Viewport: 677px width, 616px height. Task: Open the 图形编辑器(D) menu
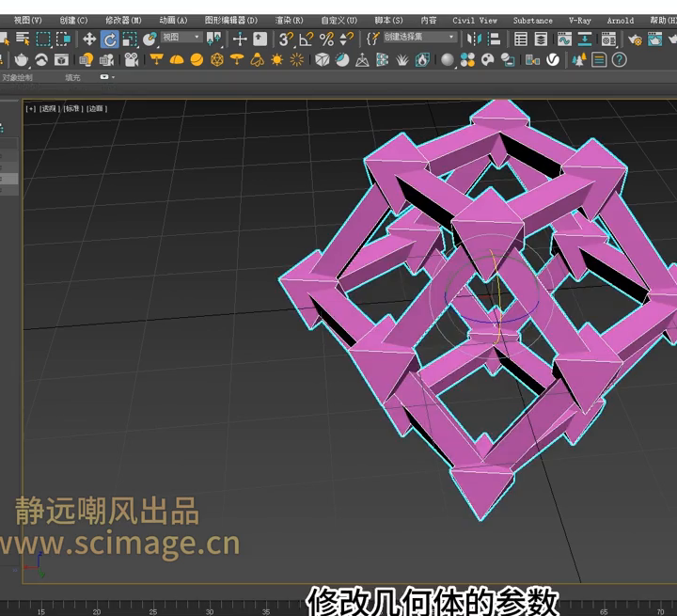[x=231, y=21]
